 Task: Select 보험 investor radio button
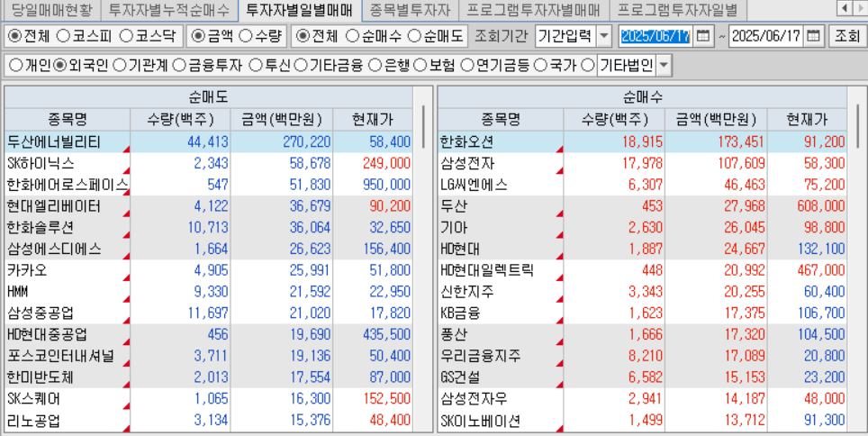pos(420,66)
